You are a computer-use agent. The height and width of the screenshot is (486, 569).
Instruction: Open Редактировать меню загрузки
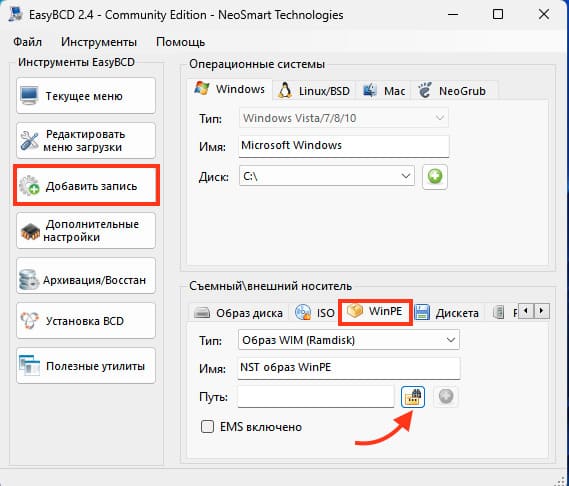pos(86,140)
